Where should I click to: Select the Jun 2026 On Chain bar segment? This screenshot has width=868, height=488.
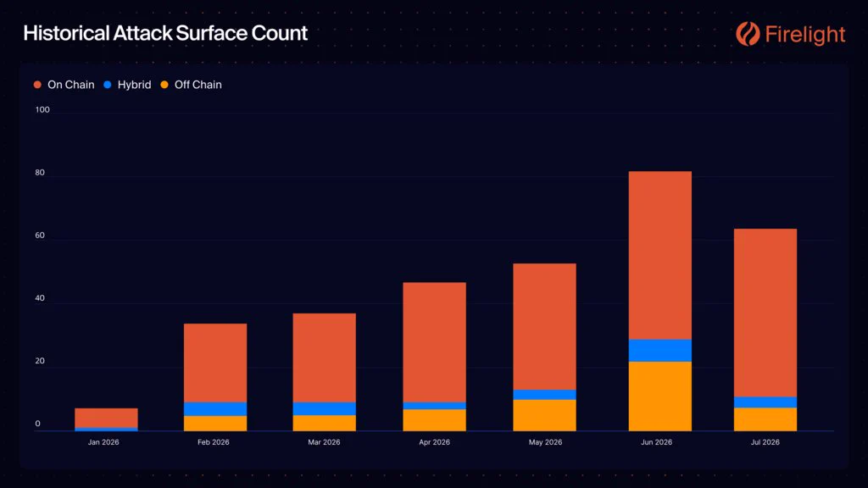tap(659, 256)
